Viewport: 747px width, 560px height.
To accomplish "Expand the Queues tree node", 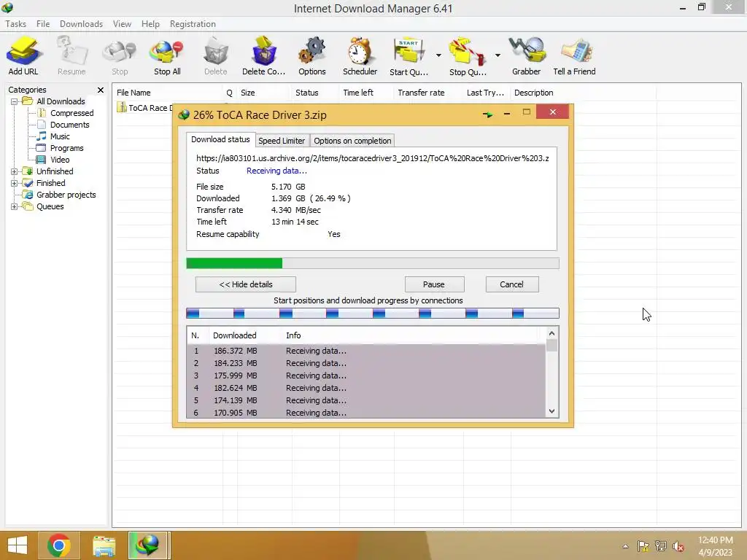I will (15, 206).
